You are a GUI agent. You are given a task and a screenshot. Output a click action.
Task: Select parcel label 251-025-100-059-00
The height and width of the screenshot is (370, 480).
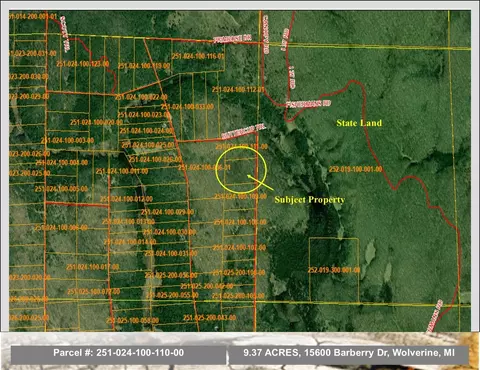pos(132,321)
